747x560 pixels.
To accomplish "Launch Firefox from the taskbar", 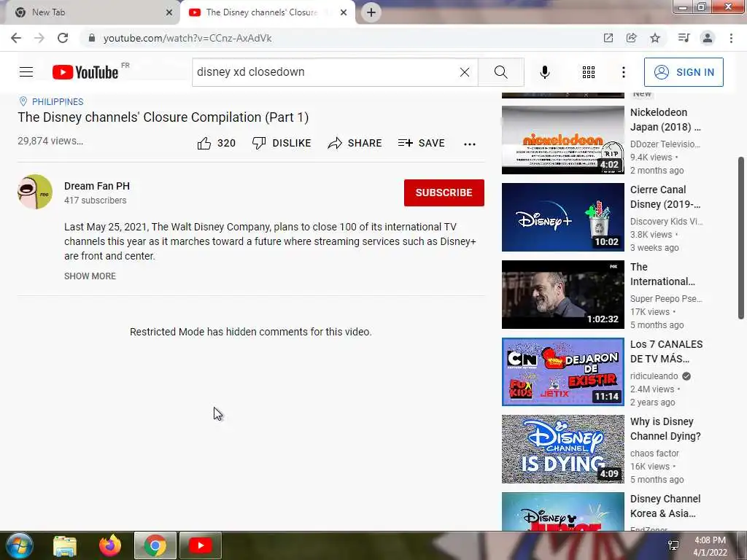I will pyautogui.click(x=110, y=545).
